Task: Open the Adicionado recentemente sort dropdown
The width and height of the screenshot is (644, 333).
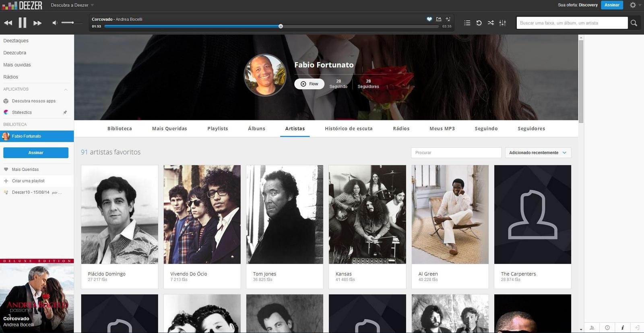Action: click(x=538, y=153)
